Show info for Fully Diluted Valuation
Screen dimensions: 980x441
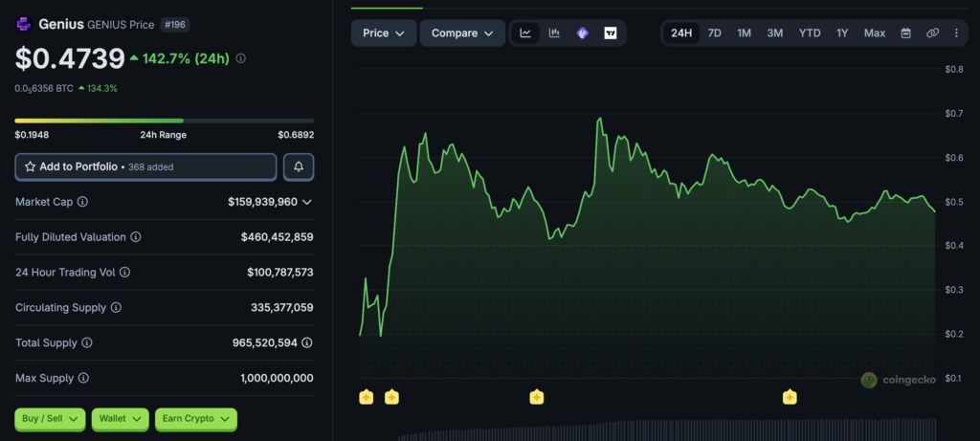pyautogui.click(x=136, y=236)
